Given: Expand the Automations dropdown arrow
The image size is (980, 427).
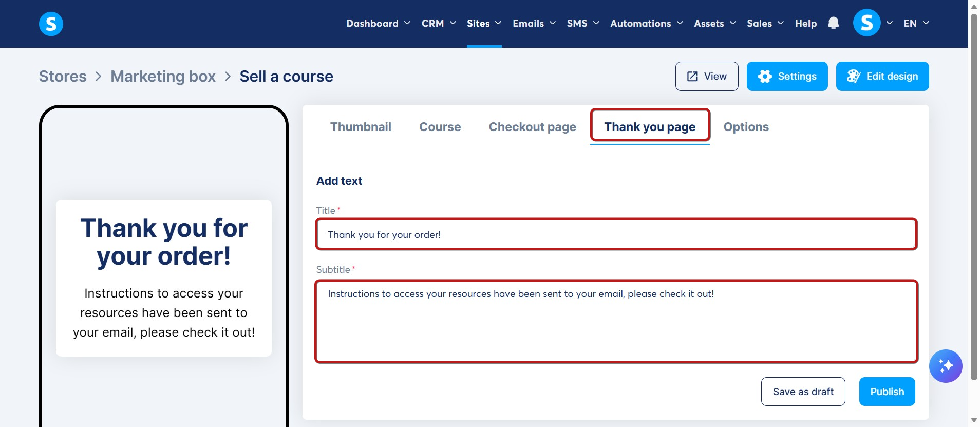Looking at the screenshot, I should pos(680,23).
